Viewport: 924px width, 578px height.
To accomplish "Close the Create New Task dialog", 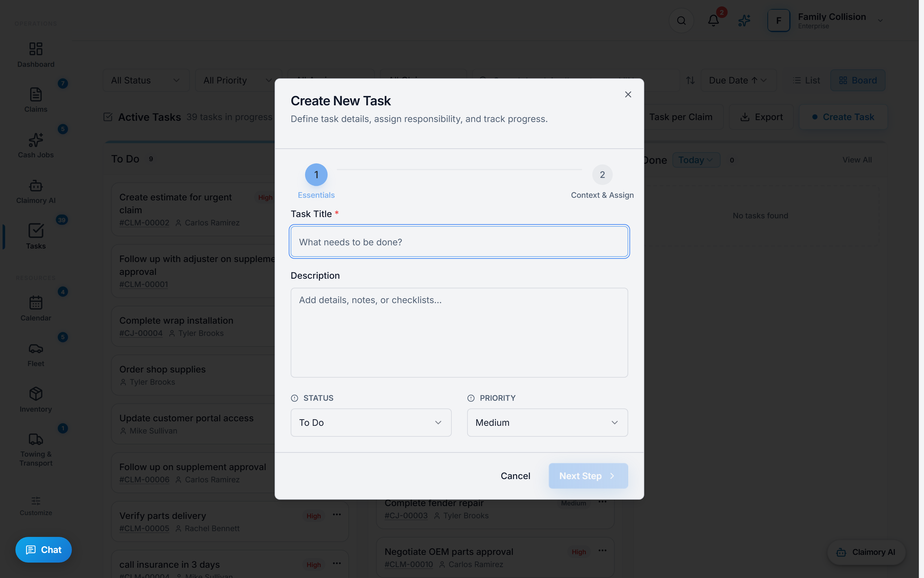I will (628, 94).
